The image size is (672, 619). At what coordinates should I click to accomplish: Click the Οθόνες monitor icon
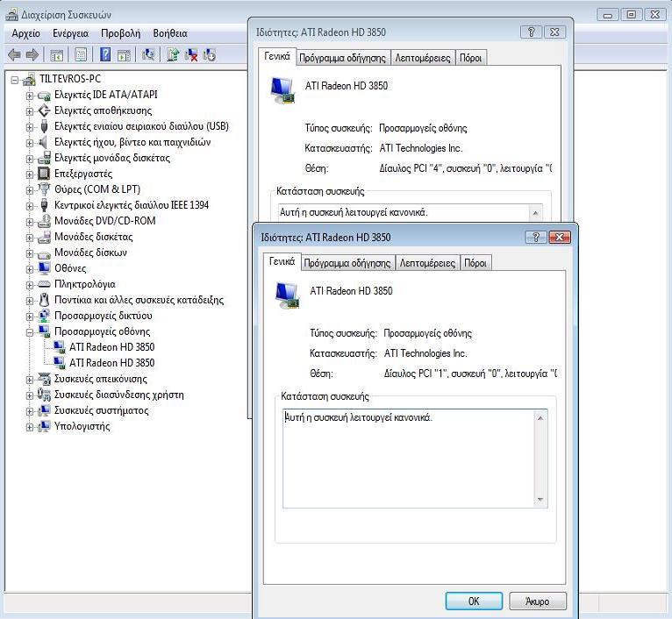point(44,268)
